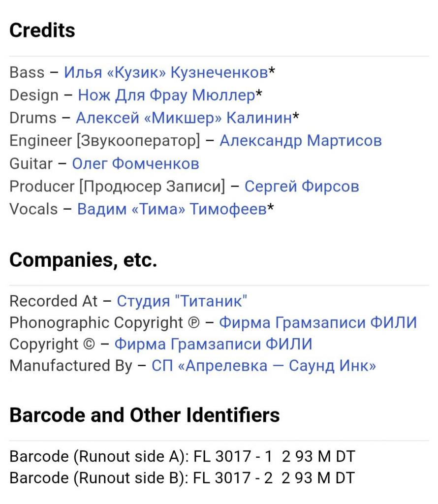Click the Producer [Продюсер Записи] role label
Screen dimensions: 438x504
[117, 187]
